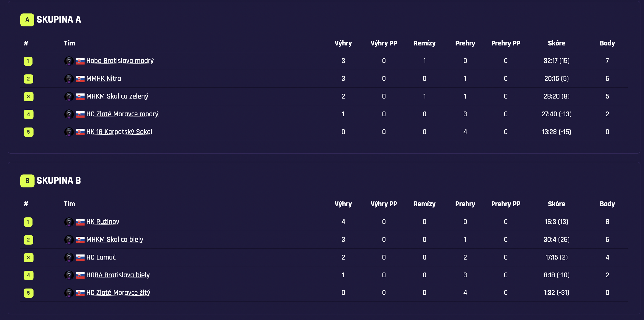Open HOBA Bratislava biely team link
644x320 pixels.
[x=118, y=275]
